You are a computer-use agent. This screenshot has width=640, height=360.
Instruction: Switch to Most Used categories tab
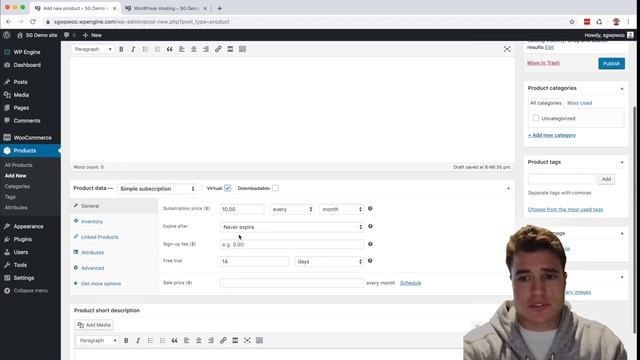point(579,103)
